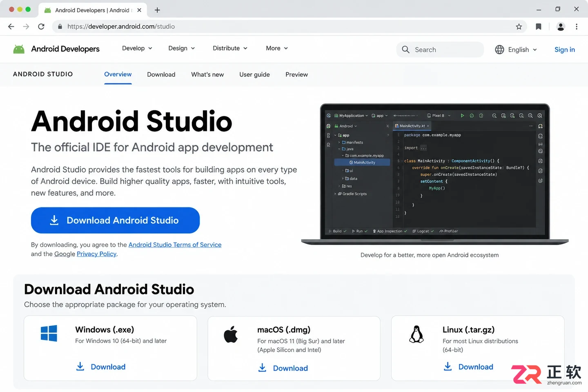
Task: Click Download for Windows (.exe)
Action: (108, 367)
